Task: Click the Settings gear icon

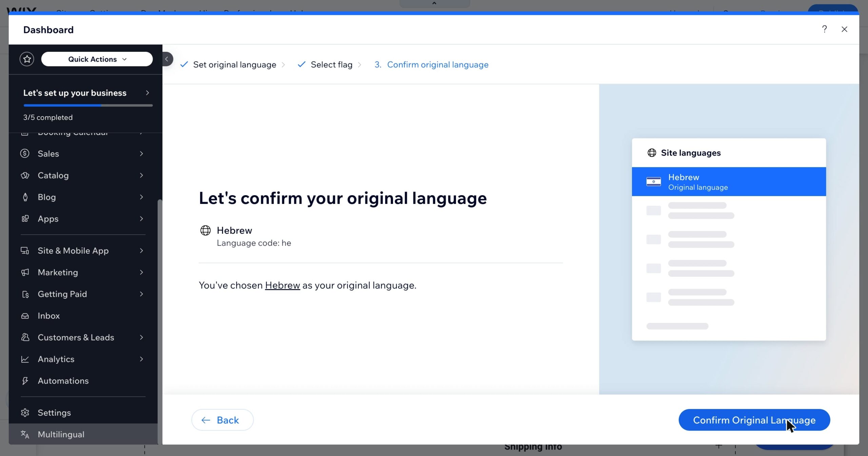Action: 25,413
